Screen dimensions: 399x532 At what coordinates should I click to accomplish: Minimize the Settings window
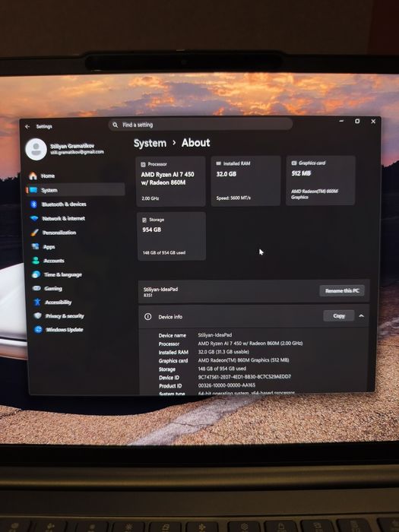pos(341,121)
